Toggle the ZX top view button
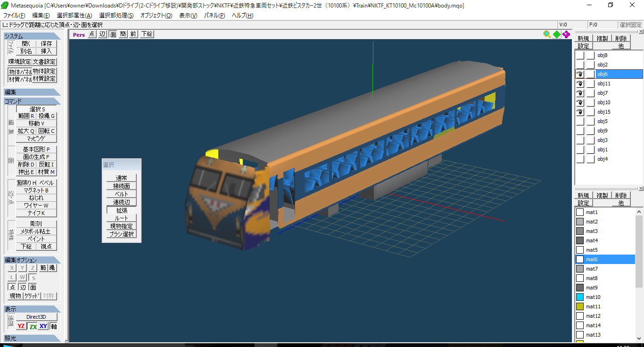644x347 pixels. tap(33, 326)
